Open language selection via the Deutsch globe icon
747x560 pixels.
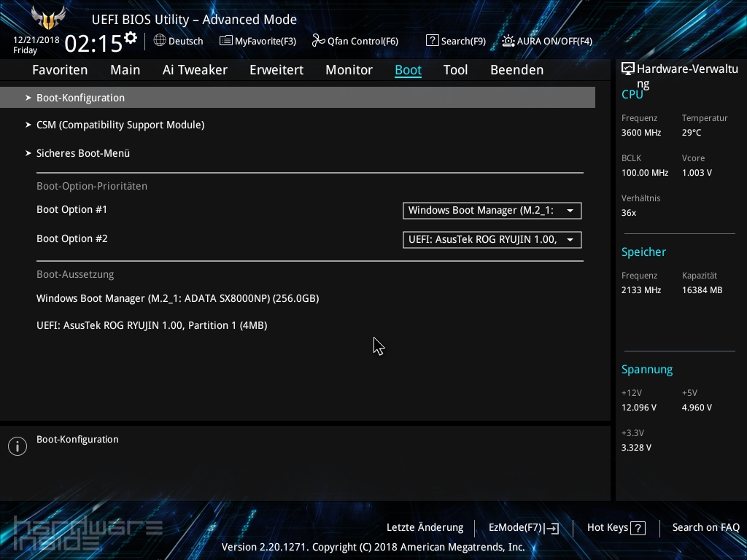[161, 41]
